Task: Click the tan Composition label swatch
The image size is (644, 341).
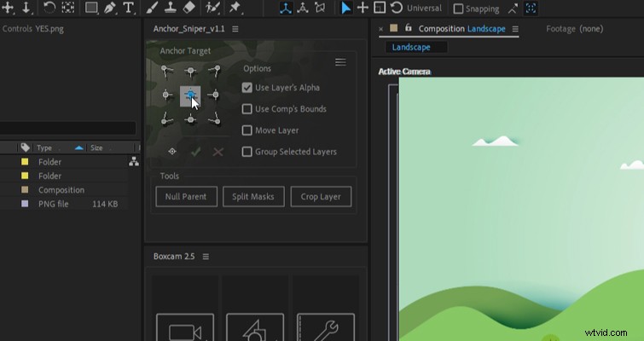Action: coord(25,190)
